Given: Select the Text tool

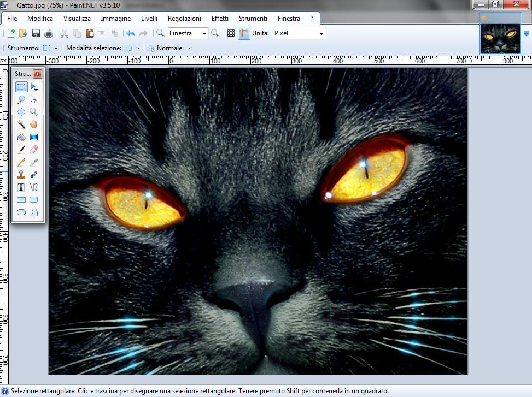Looking at the screenshot, I should pyautogui.click(x=21, y=187).
